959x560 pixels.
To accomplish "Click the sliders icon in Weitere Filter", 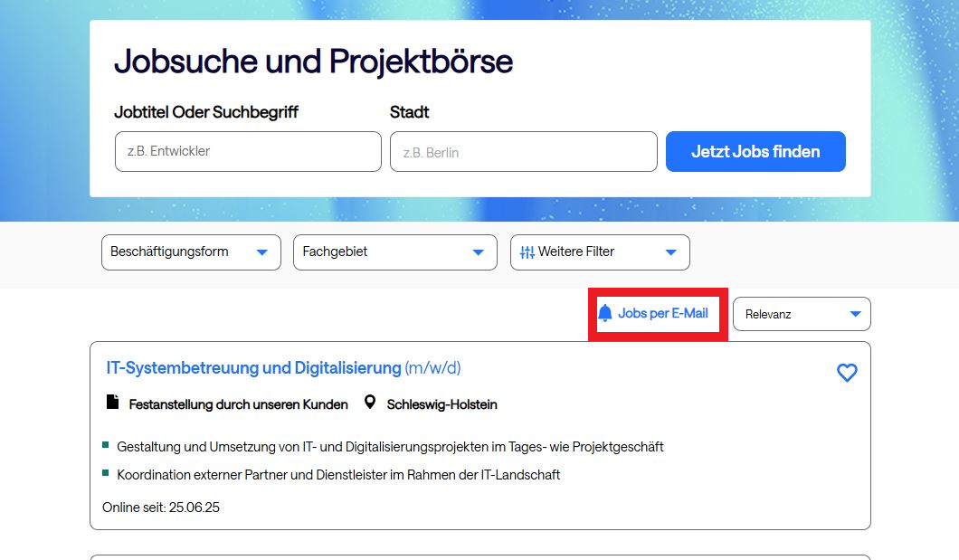I will [x=527, y=252].
